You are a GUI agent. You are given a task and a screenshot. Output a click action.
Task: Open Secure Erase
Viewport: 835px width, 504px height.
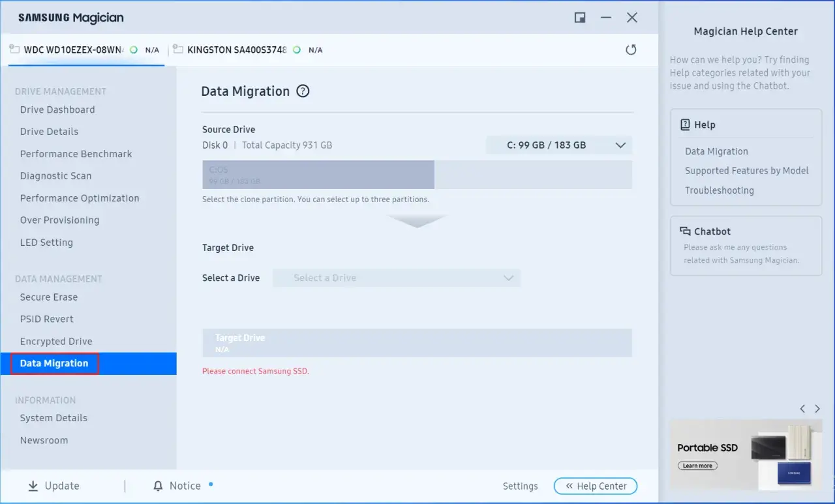[48, 297]
